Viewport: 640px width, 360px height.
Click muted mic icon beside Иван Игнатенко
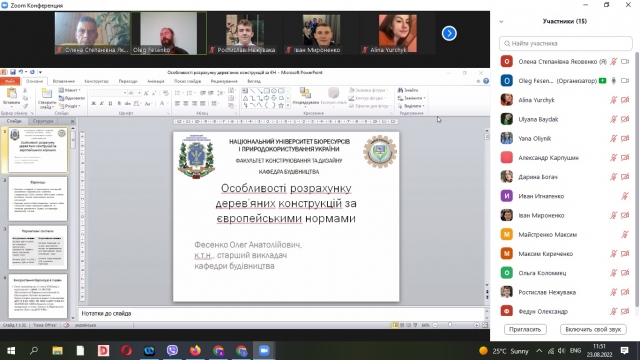click(625, 196)
